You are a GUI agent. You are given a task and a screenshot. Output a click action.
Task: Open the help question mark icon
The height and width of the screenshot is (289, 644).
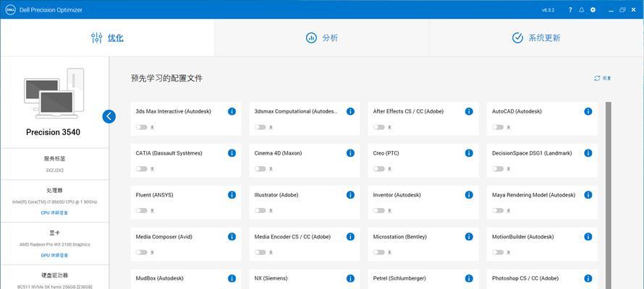(570, 10)
